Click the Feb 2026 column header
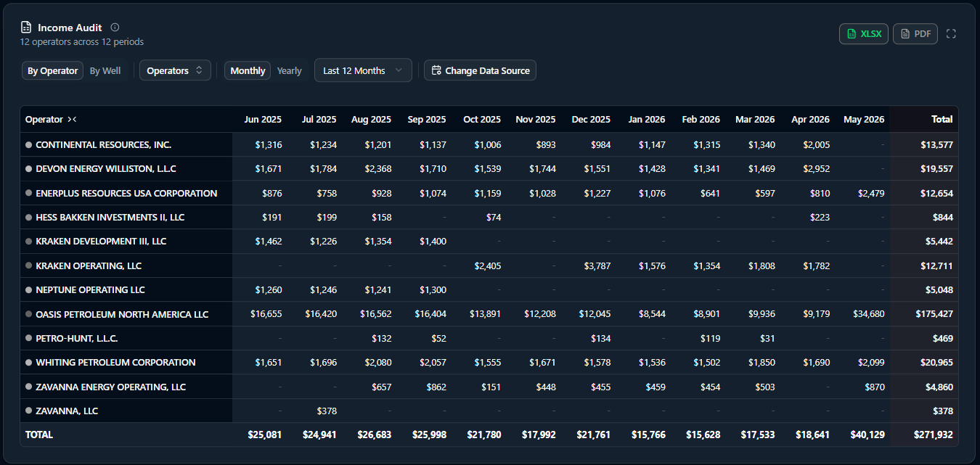The image size is (980, 465). click(701, 120)
